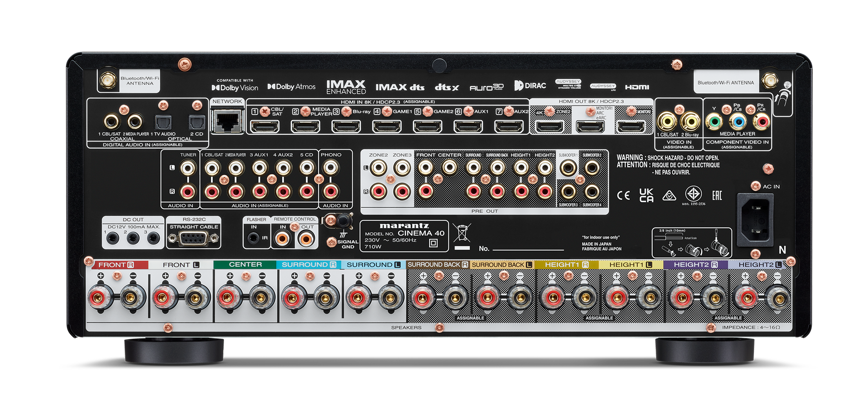This screenshot has height=402, width=868.
Task: Click the component video Y green jack
Action: coord(714,122)
